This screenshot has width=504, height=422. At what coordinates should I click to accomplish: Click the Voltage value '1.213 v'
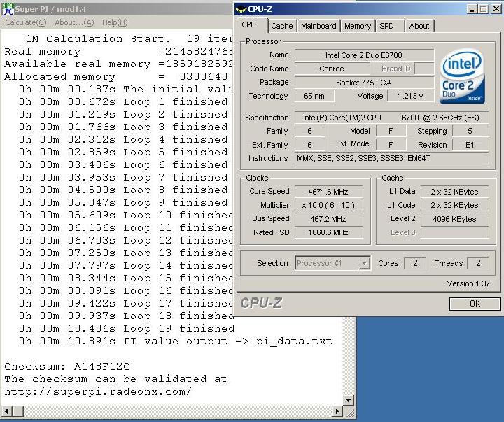click(410, 96)
